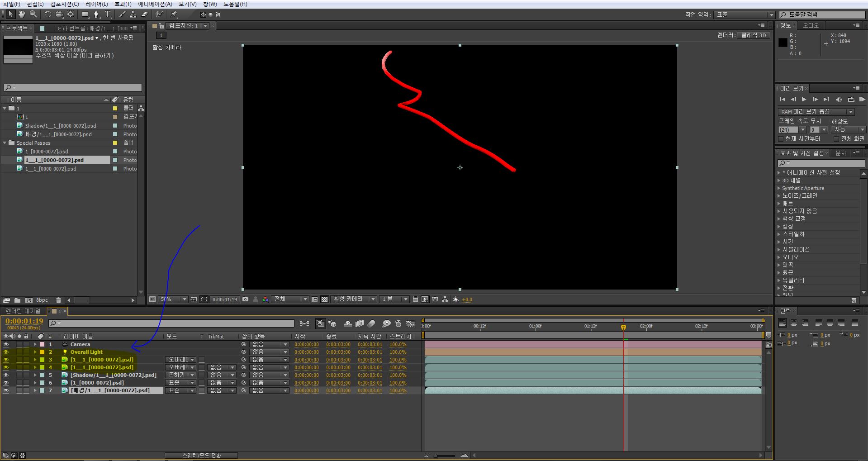Expand the Camera layer properties triangle

[x=35, y=344]
